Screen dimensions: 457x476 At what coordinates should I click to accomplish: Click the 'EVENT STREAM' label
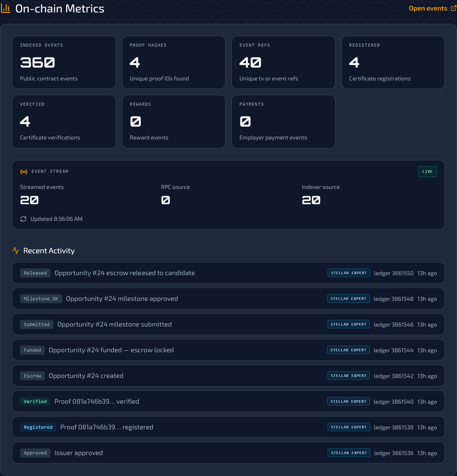tap(50, 171)
